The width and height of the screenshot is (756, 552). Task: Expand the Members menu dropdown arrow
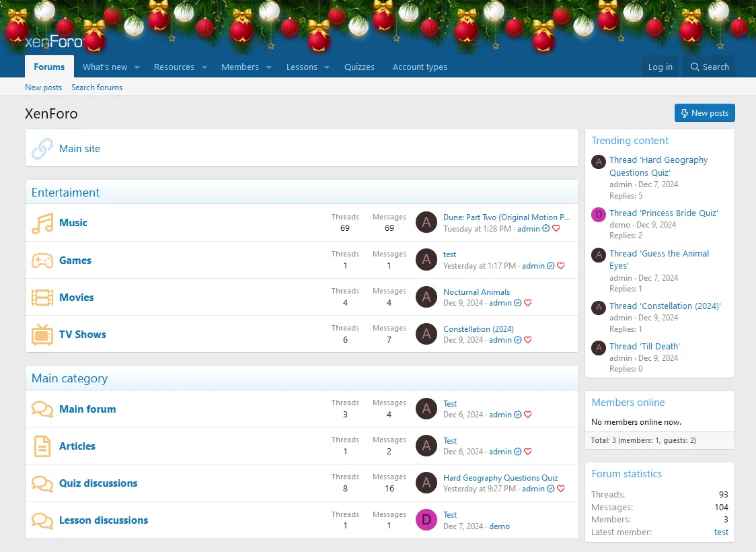click(268, 67)
